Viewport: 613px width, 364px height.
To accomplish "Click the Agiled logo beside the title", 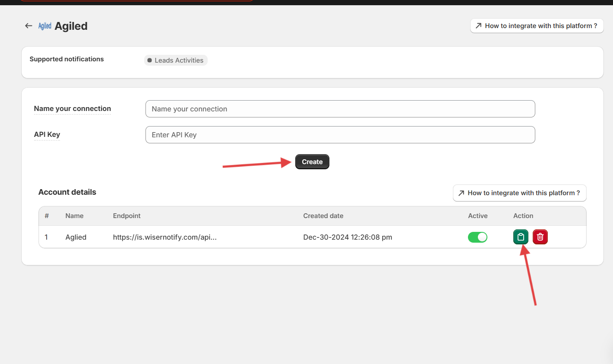I will click(x=44, y=26).
